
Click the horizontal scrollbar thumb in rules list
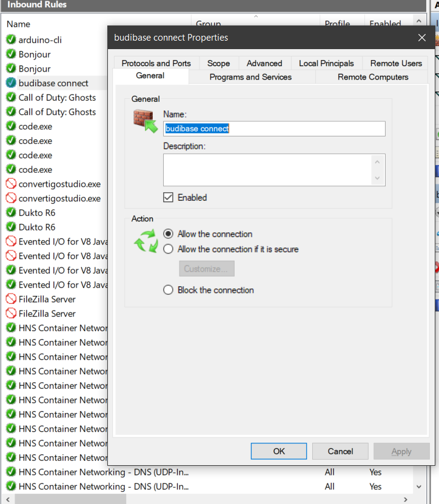(x=70, y=500)
